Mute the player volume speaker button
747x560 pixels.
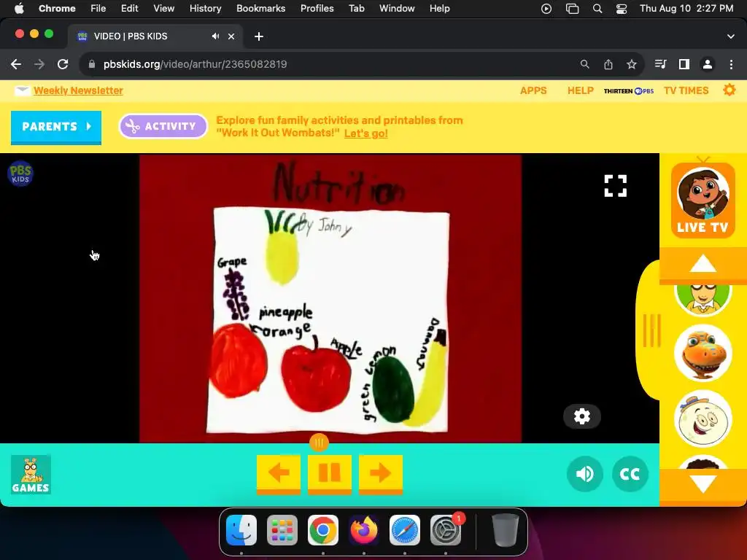point(585,474)
